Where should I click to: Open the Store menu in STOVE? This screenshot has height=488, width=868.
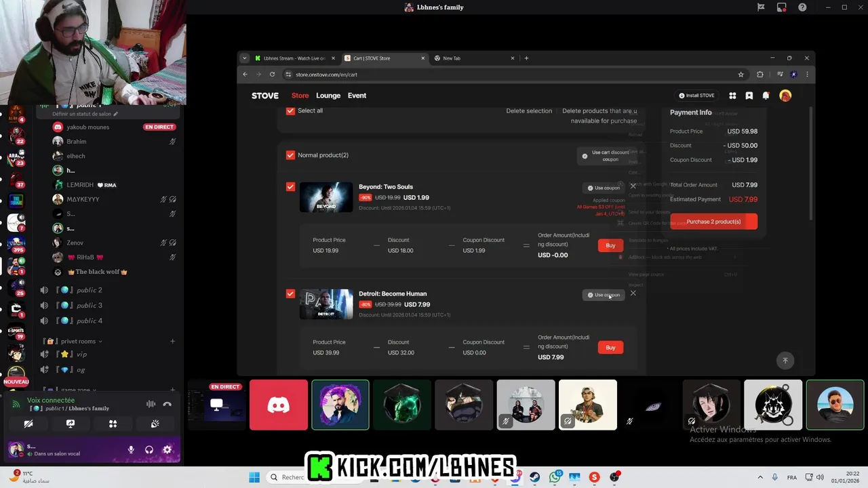300,96
